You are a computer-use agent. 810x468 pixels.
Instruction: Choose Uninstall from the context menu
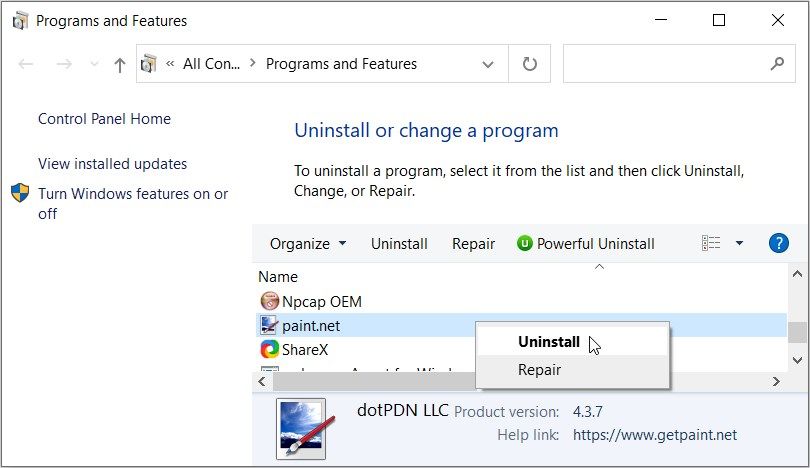point(549,341)
